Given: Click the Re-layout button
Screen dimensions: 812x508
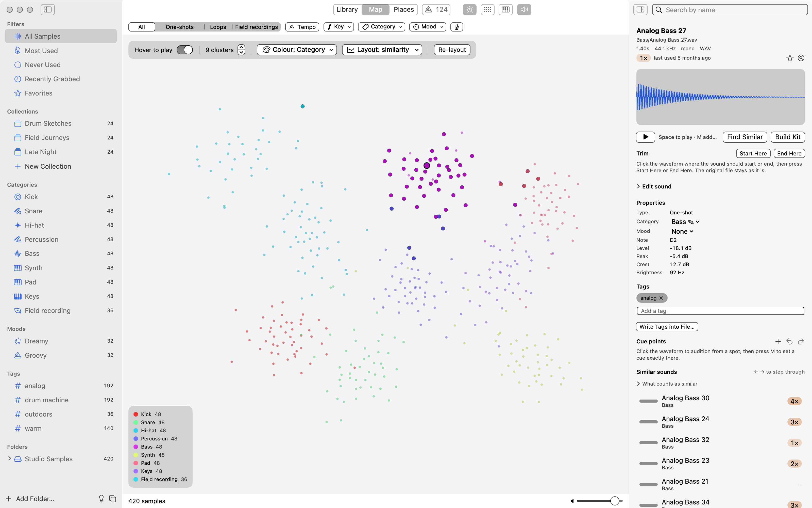Looking at the screenshot, I should coord(452,50).
